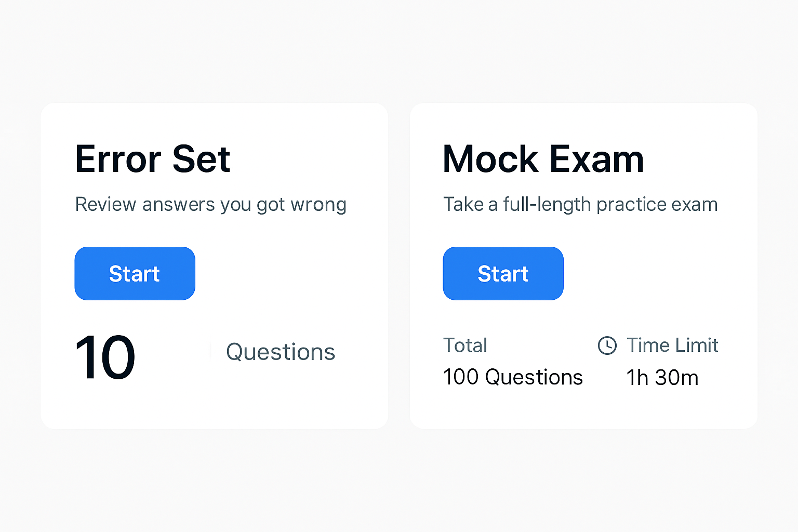
Task: Click the Questions label next to 10
Action: 281,352
